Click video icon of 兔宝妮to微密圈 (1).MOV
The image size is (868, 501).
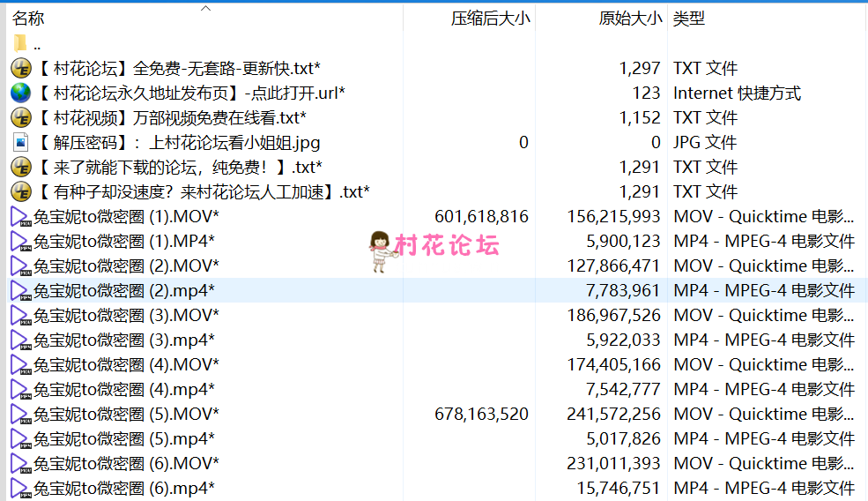click(x=20, y=217)
